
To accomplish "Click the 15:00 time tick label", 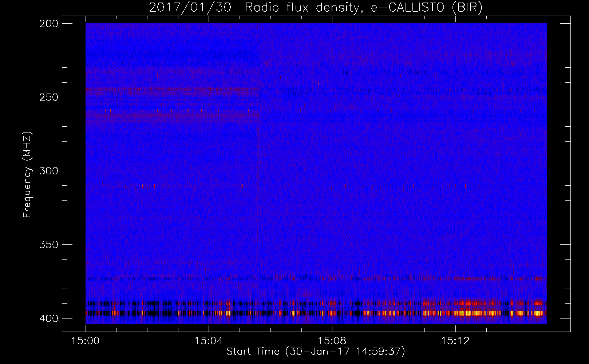I will pyautogui.click(x=86, y=341).
